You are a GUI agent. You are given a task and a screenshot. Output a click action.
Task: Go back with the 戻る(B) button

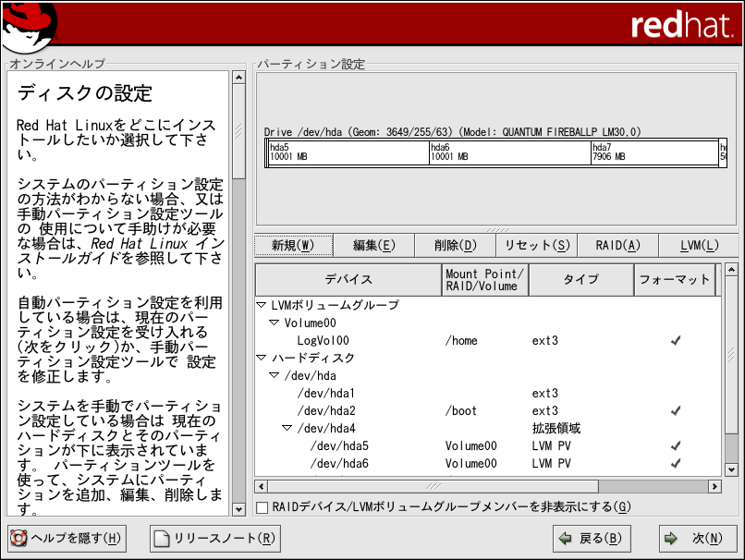coord(590,538)
